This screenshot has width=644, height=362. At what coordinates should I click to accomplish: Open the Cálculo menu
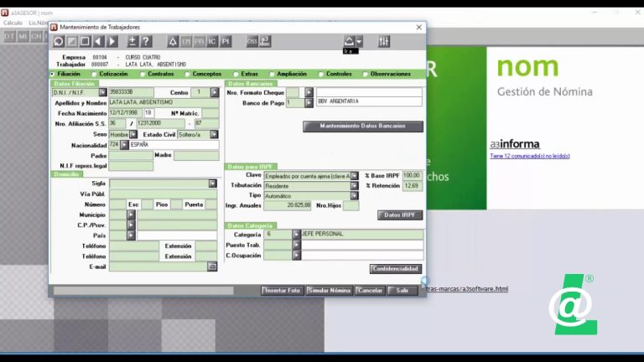13,23
